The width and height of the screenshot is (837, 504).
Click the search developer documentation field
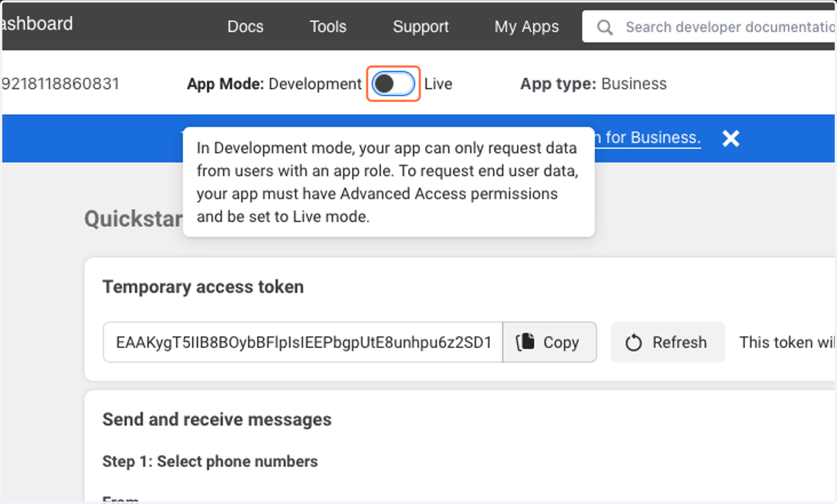tap(709, 26)
